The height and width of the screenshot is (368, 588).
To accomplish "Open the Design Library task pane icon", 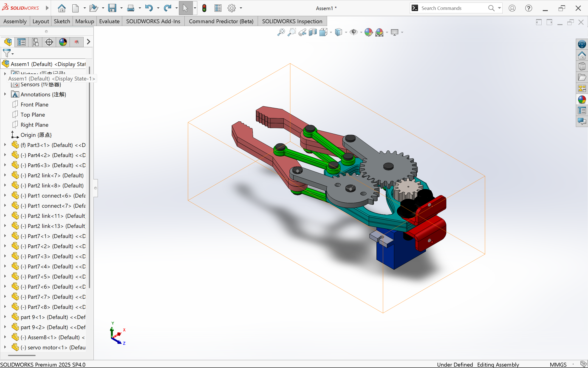I will pyautogui.click(x=582, y=66).
